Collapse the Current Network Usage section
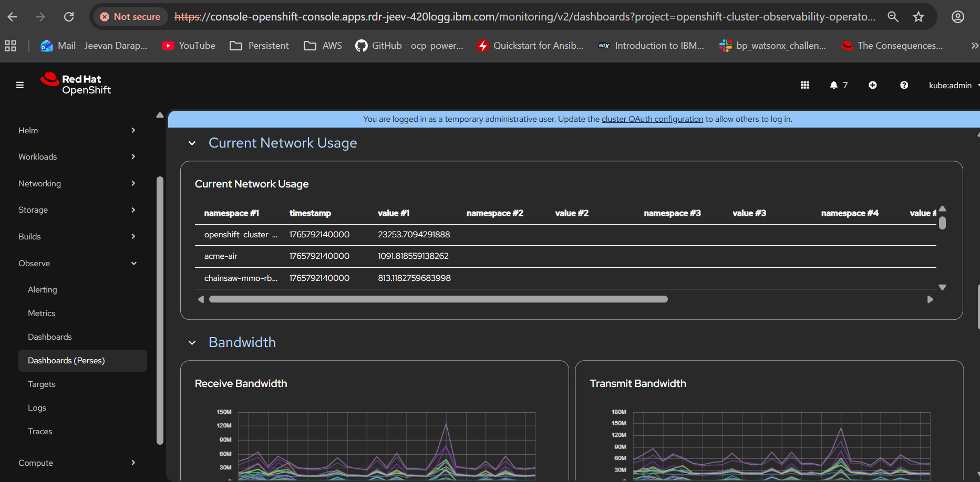Screen dimensions: 980x482 [x=192, y=143]
